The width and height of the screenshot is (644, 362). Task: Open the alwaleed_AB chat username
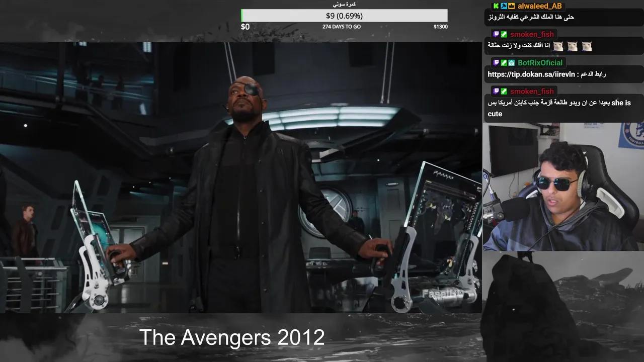tap(540, 7)
